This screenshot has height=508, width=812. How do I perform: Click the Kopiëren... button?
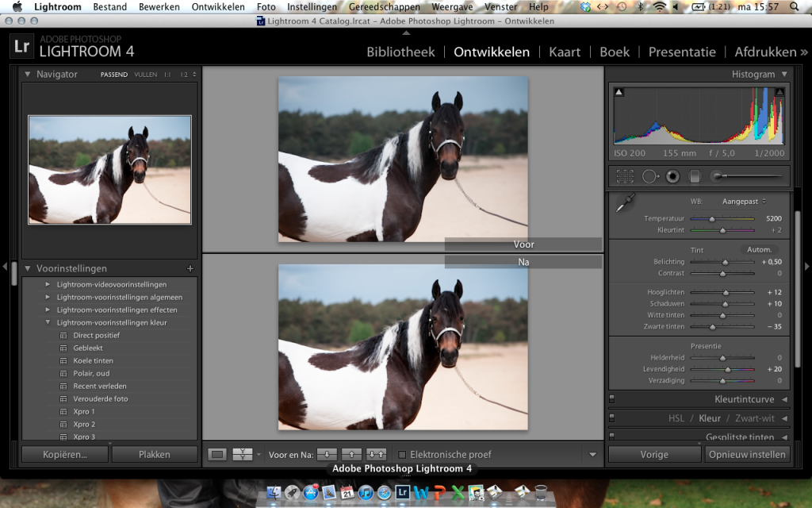tap(65, 455)
